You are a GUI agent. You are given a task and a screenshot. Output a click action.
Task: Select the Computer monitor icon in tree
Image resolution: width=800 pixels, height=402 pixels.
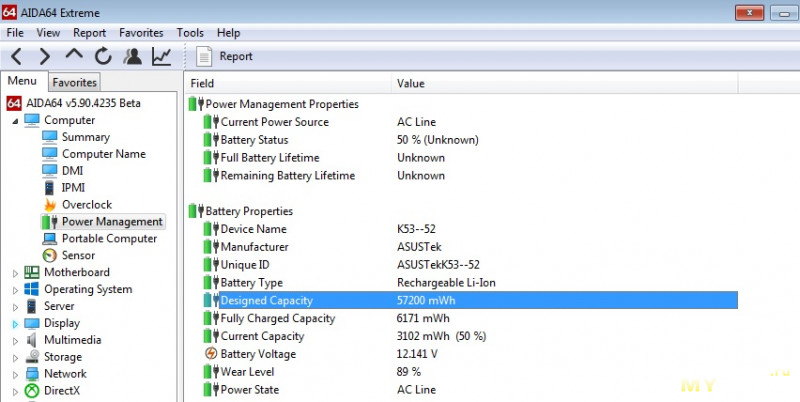click(32, 120)
